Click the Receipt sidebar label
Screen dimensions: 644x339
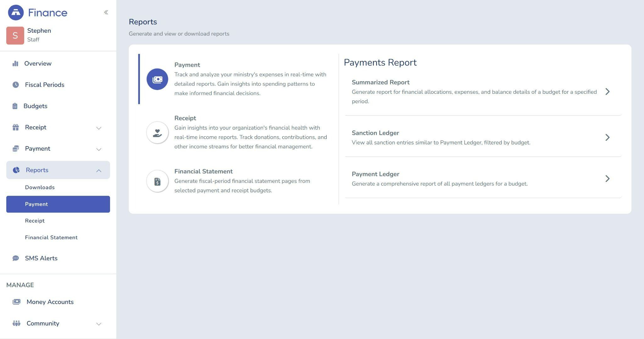[x=36, y=127]
